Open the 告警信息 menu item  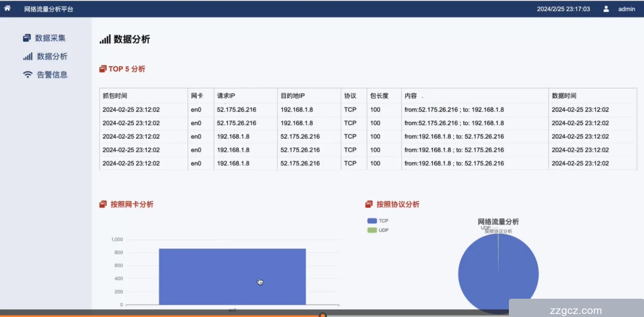click(52, 75)
